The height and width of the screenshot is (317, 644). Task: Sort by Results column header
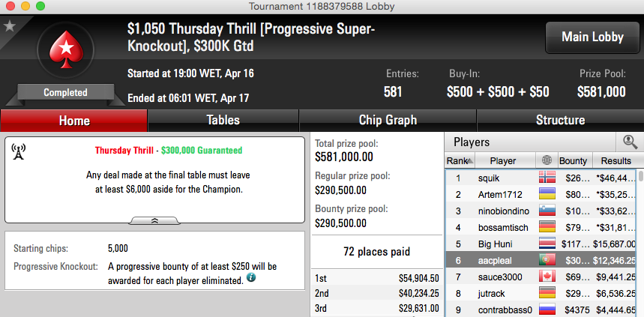pos(616,160)
